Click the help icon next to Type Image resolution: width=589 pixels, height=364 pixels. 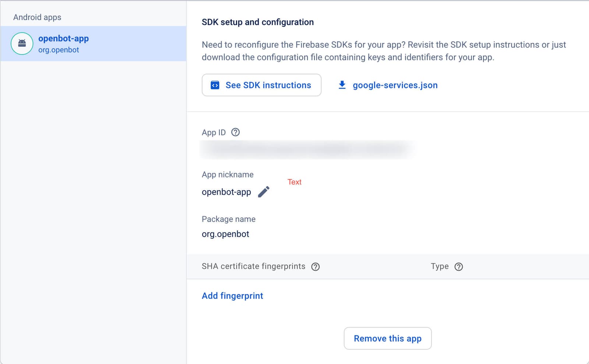coord(459,267)
